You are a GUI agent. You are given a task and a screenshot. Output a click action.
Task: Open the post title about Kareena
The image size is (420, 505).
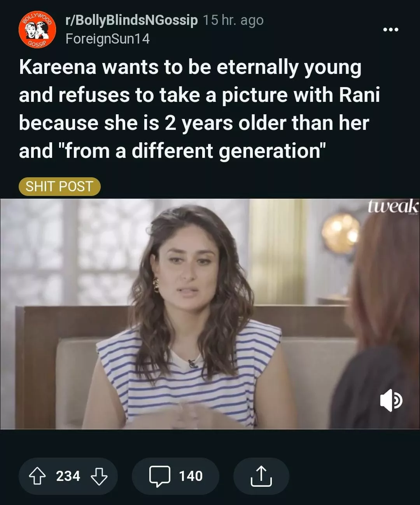199,109
